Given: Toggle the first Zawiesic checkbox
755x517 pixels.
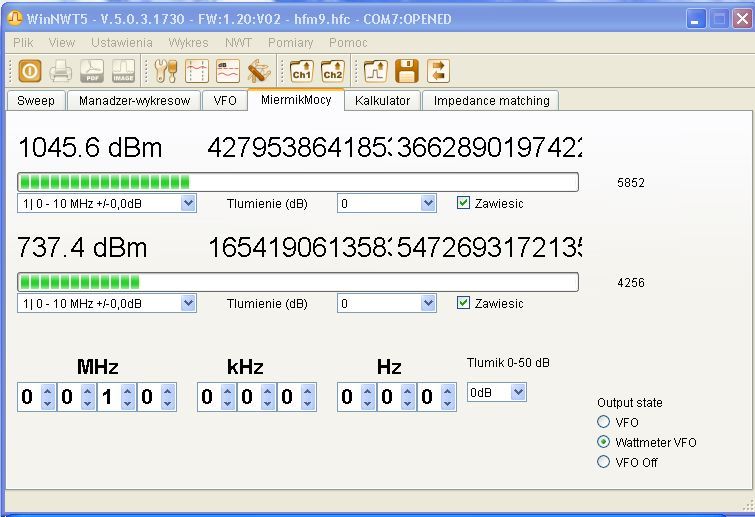Looking at the screenshot, I should (463, 203).
